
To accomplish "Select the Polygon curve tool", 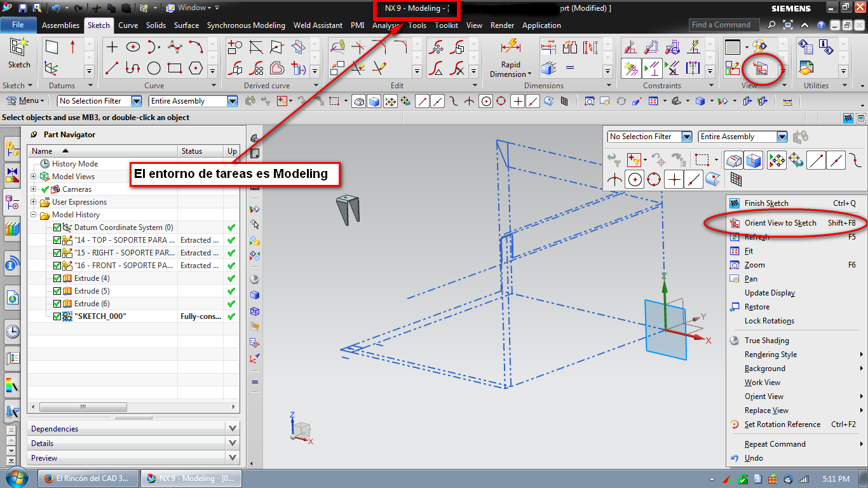I will pyautogui.click(x=196, y=67).
